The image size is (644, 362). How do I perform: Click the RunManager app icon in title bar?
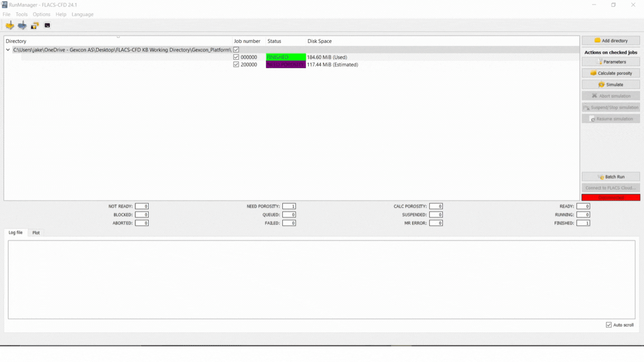point(4,4)
